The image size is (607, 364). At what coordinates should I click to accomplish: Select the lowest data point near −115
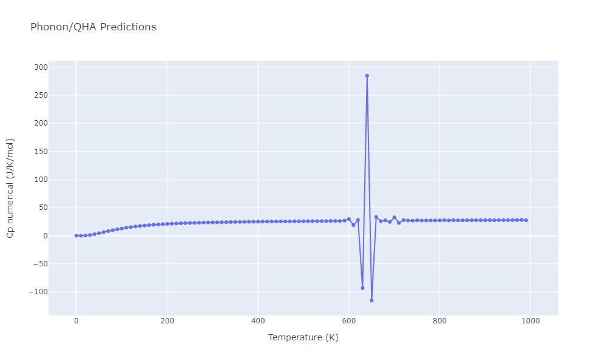click(371, 300)
